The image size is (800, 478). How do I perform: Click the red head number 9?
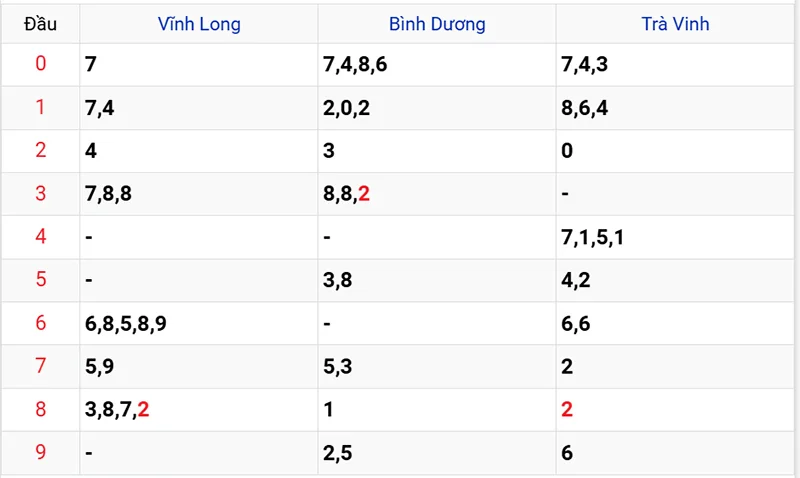(40, 452)
